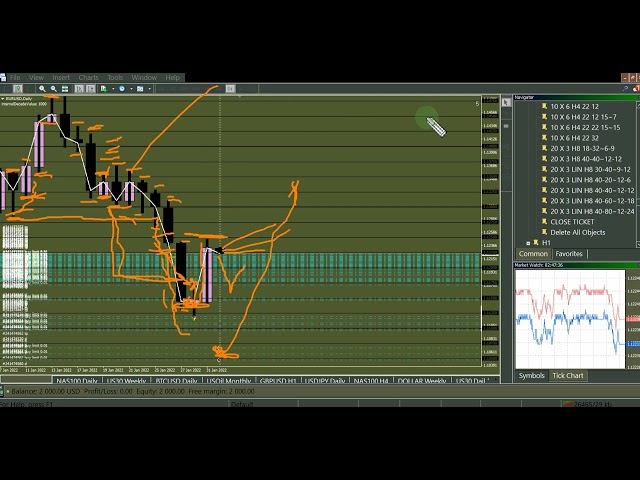Expand the H1 folder in Navigator

point(528,243)
